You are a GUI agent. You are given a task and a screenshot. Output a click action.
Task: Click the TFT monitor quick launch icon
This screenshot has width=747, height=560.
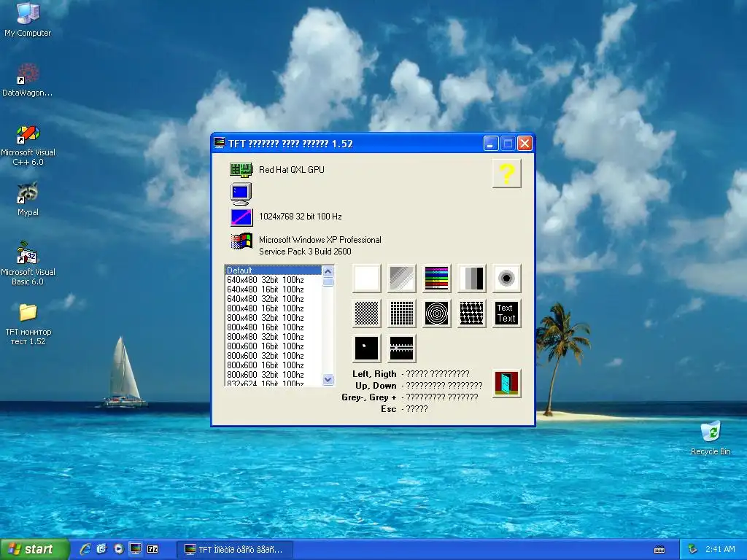(x=136, y=549)
